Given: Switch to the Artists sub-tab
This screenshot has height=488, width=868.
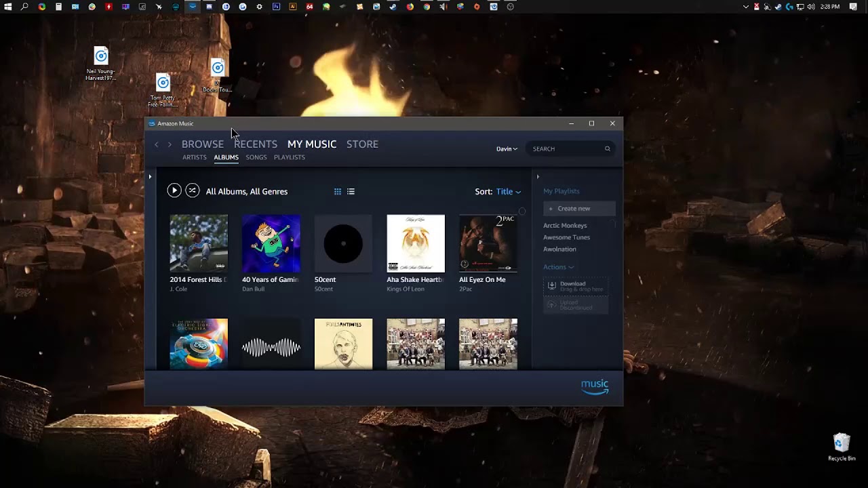Looking at the screenshot, I should click(195, 157).
